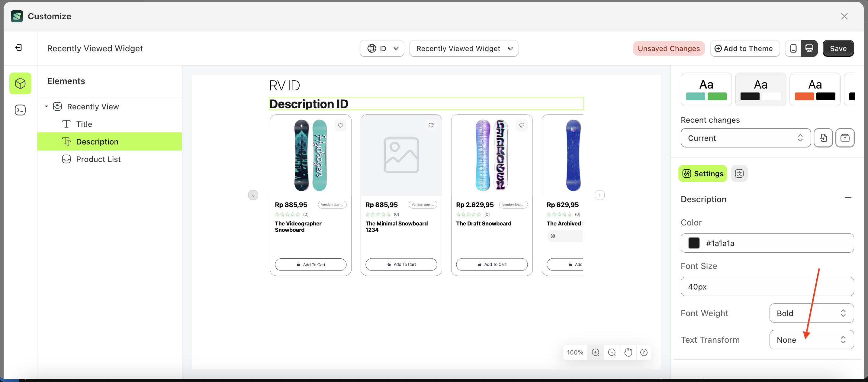The height and width of the screenshot is (382, 868).
Task: Open the Recently Viewed Widget dropdown
Action: click(464, 48)
